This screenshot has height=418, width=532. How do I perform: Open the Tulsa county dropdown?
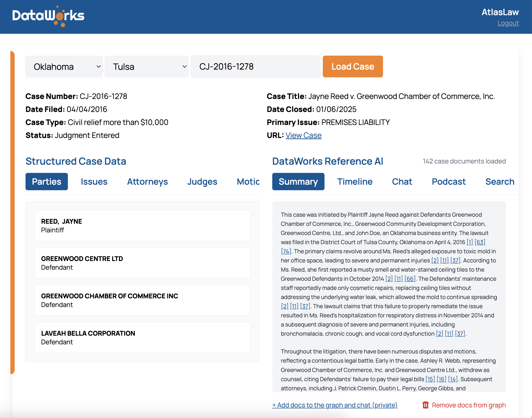click(x=146, y=66)
